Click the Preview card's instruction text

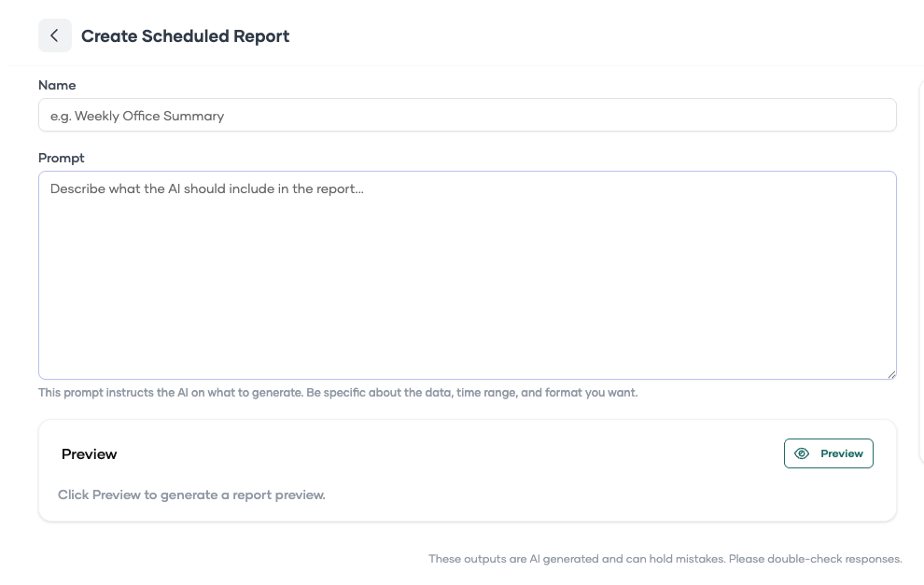coord(191,494)
